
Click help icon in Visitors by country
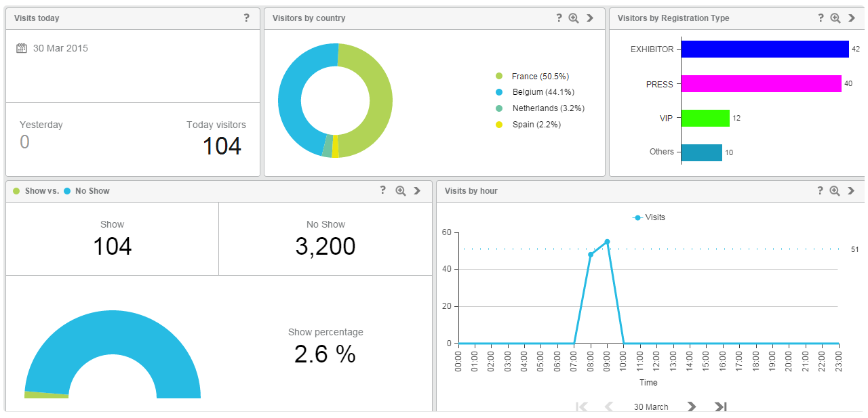[x=559, y=18]
